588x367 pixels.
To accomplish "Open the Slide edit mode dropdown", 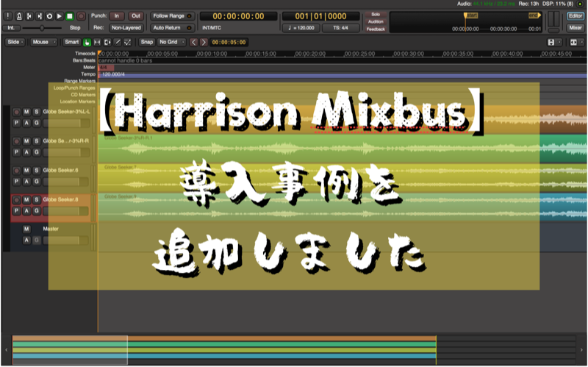I will (x=15, y=42).
